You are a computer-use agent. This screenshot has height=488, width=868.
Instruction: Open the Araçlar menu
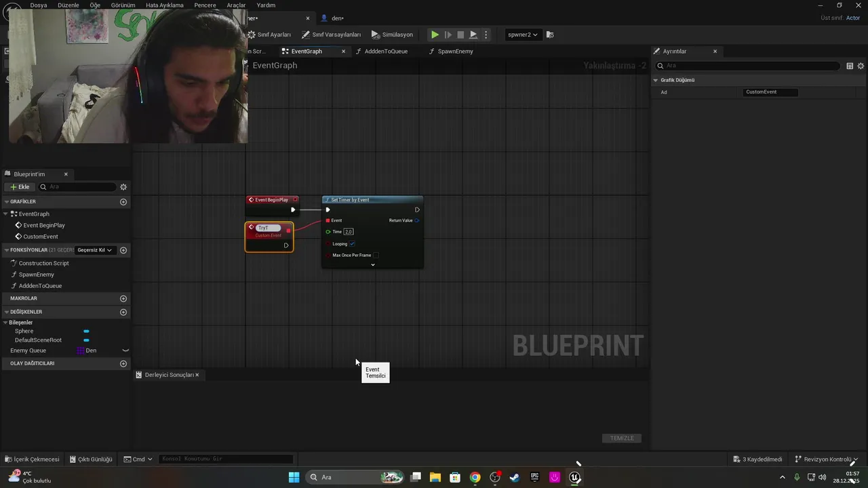236,5
